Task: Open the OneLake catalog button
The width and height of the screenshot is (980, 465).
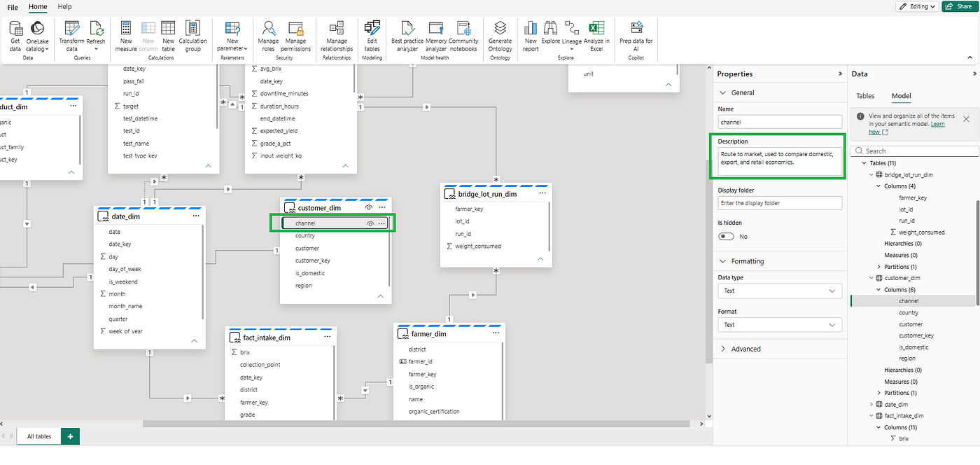Action: pos(37,35)
